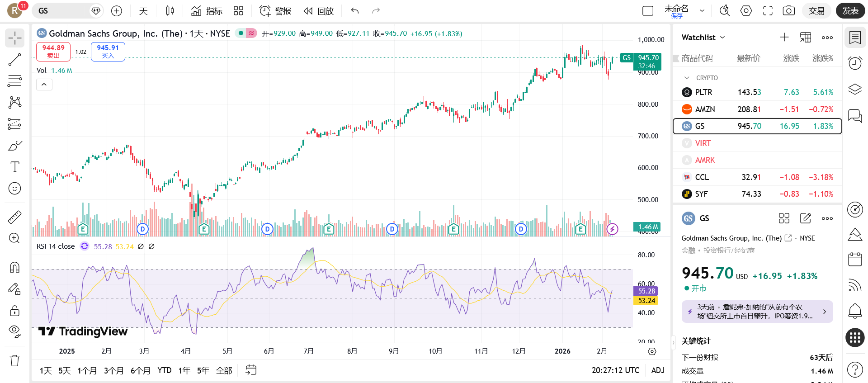Change the day interval selector

143,11
